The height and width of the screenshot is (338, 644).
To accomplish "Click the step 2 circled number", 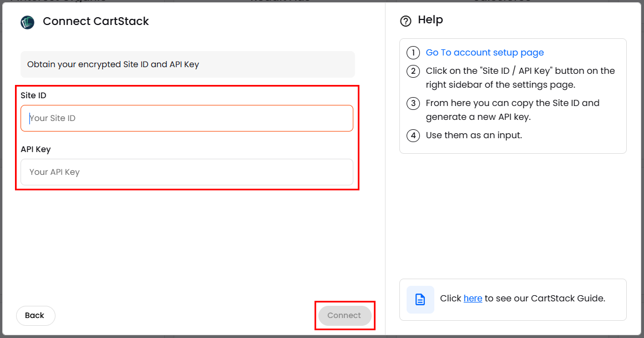I will pyautogui.click(x=413, y=71).
